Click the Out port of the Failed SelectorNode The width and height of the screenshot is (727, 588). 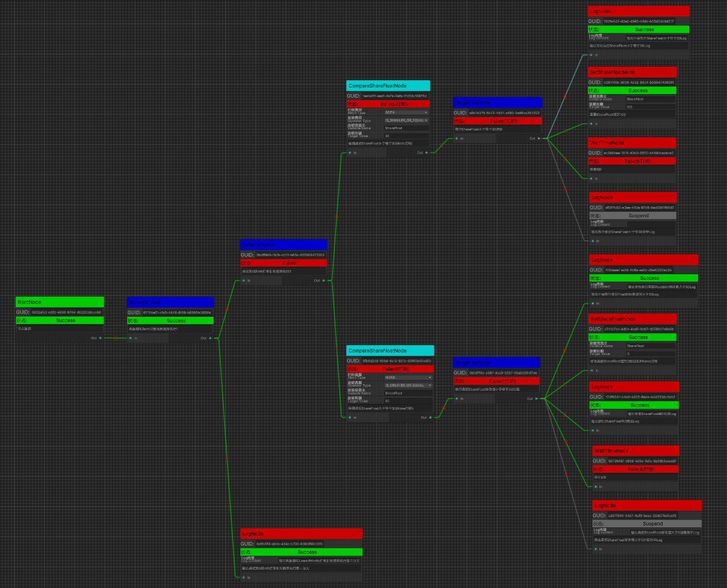pyautogui.click(x=323, y=280)
